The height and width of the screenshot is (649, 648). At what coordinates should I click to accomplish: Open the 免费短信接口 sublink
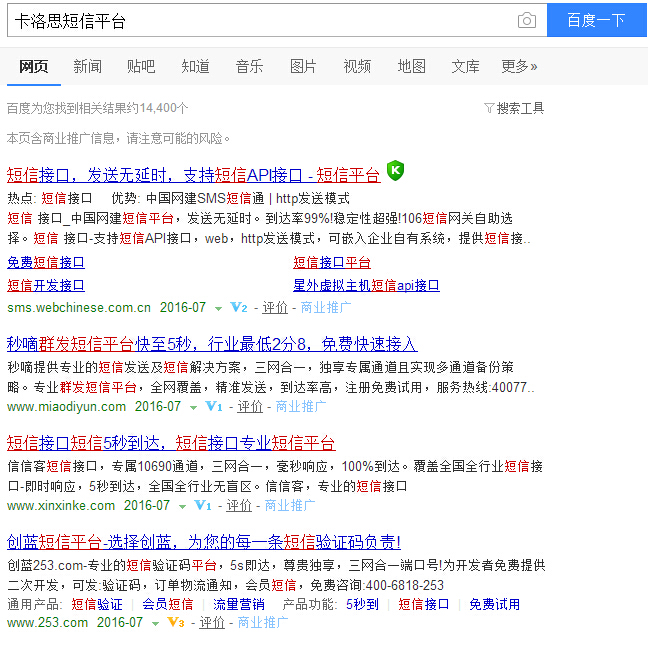click(46, 262)
